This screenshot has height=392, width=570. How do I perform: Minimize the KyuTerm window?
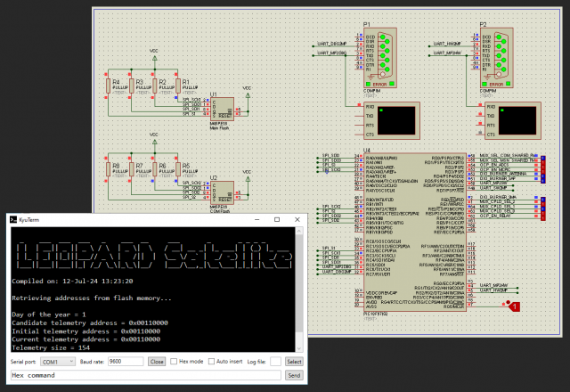pos(257,220)
